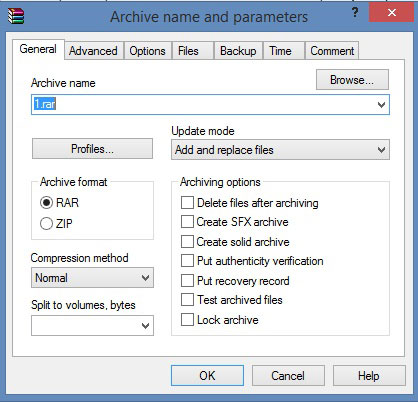Open the Profiles... button
Image resolution: width=418 pixels, height=402 pixels.
tap(92, 149)
